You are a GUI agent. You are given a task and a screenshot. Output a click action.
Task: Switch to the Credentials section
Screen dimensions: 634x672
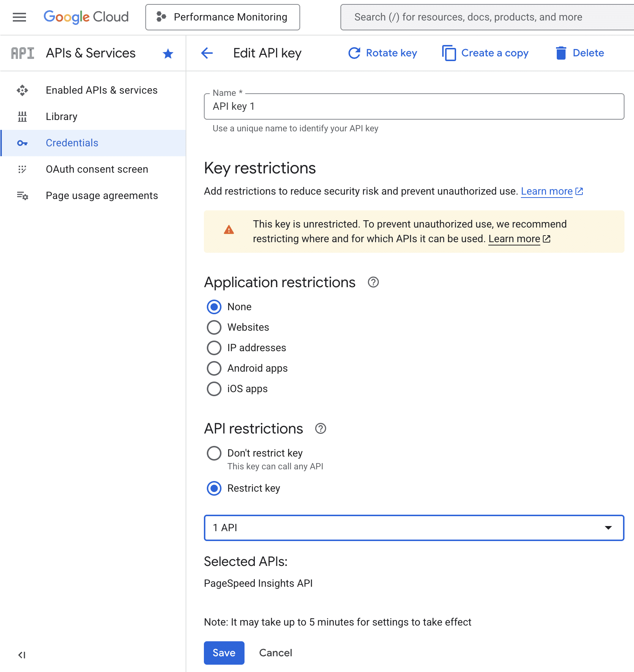pyautogui.click(x=72, y=143)
